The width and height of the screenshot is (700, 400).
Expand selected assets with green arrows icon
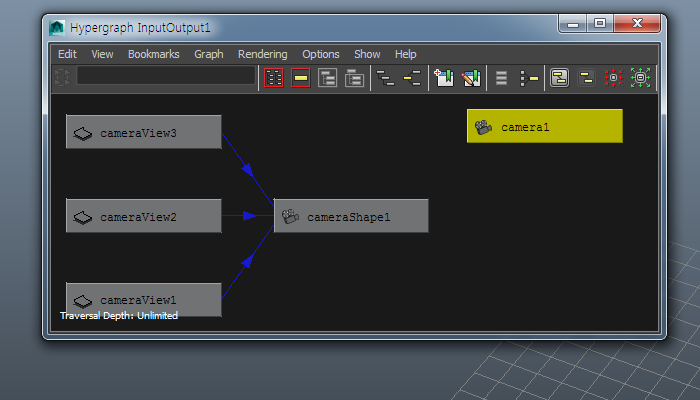pos(640,78)
